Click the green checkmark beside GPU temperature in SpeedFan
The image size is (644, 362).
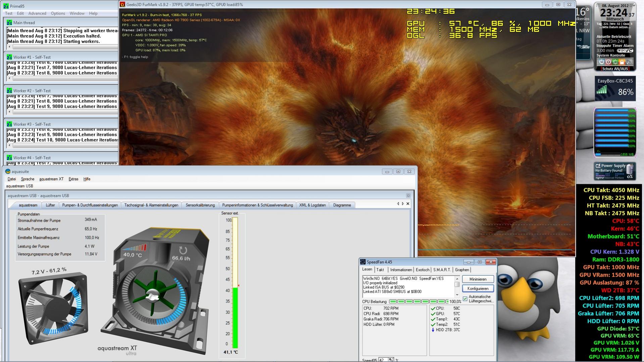[x=433, y=314]
